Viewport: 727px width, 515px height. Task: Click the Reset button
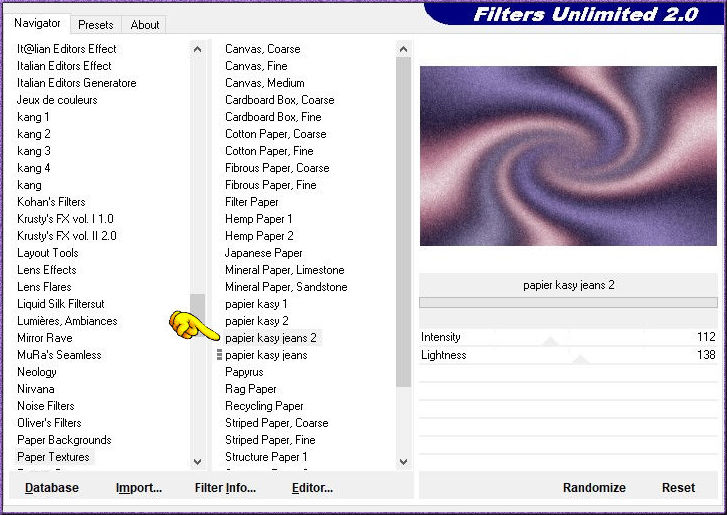(x=678, y=488)
